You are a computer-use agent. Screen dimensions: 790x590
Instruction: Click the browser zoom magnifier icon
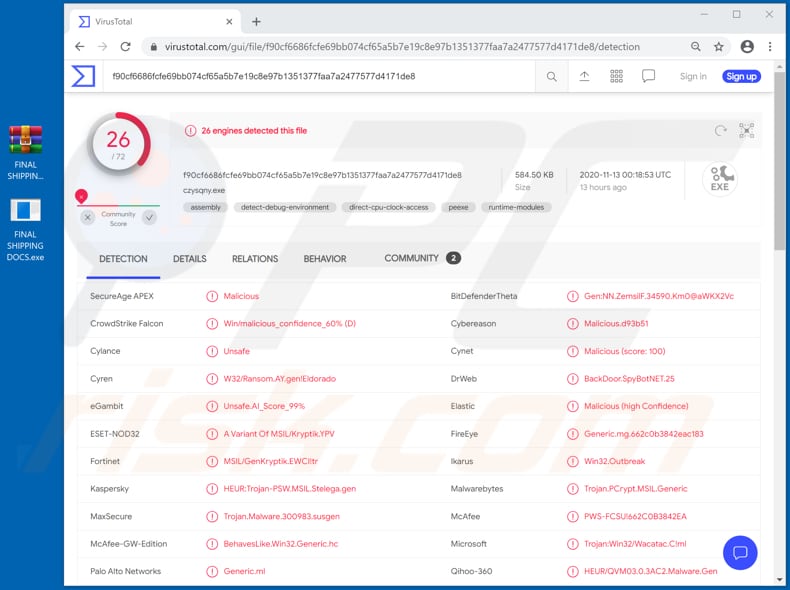[696, 47]
